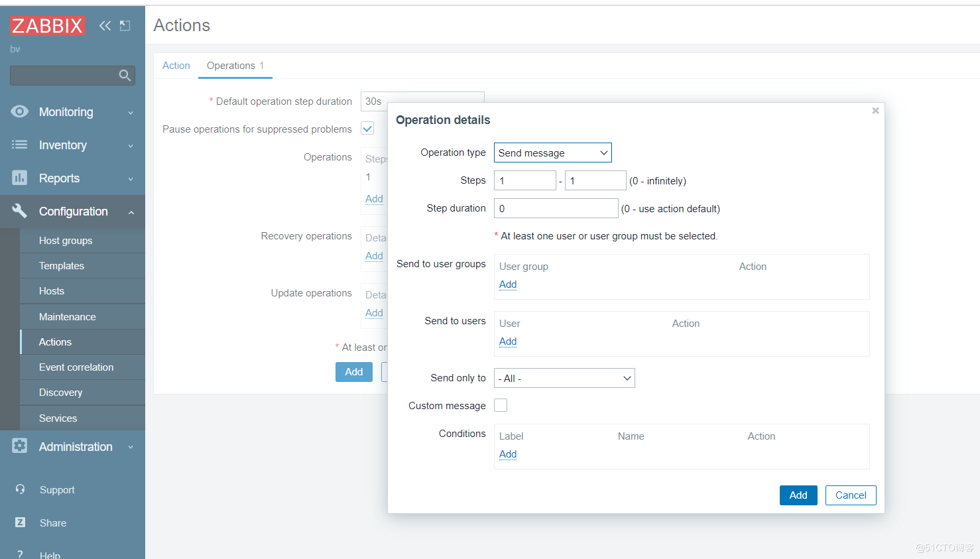This screenshot has height=559, width=980.
Task: Expand the Inventory menu
Action: click(x=131, y=146)
